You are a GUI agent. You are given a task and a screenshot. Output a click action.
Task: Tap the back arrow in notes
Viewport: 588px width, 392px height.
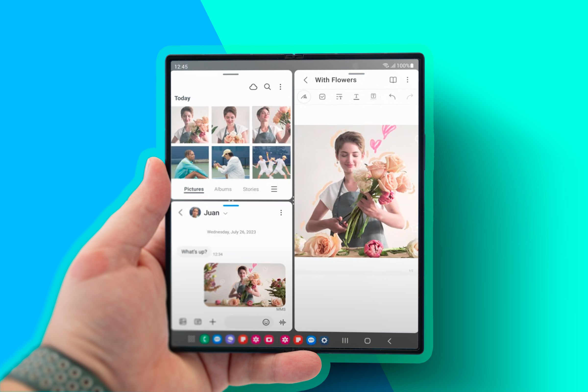[306, 80]
